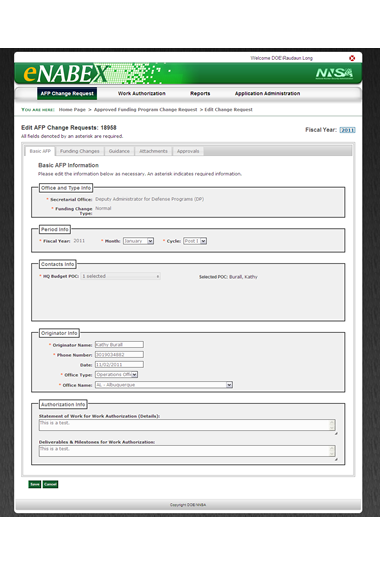The height and width of the screenshot is (566, 380).
Task: Click the Fiscal Year 2011 link at the top right
Action: (x=348, y=130)
